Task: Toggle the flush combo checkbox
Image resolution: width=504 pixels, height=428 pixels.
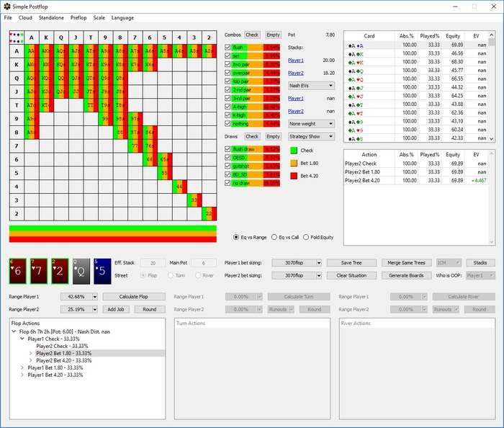Action: coord(228,48)
